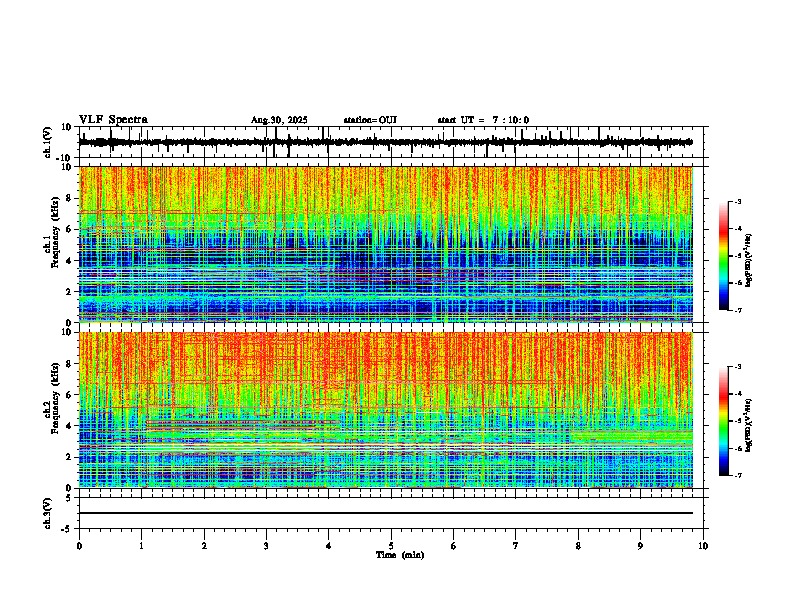Viewport: 792px width, 612px height.
Task: Click the 8 kHz tick of ch.2 spectrogram
Action: pyautogui.click(x=71, y=364)
